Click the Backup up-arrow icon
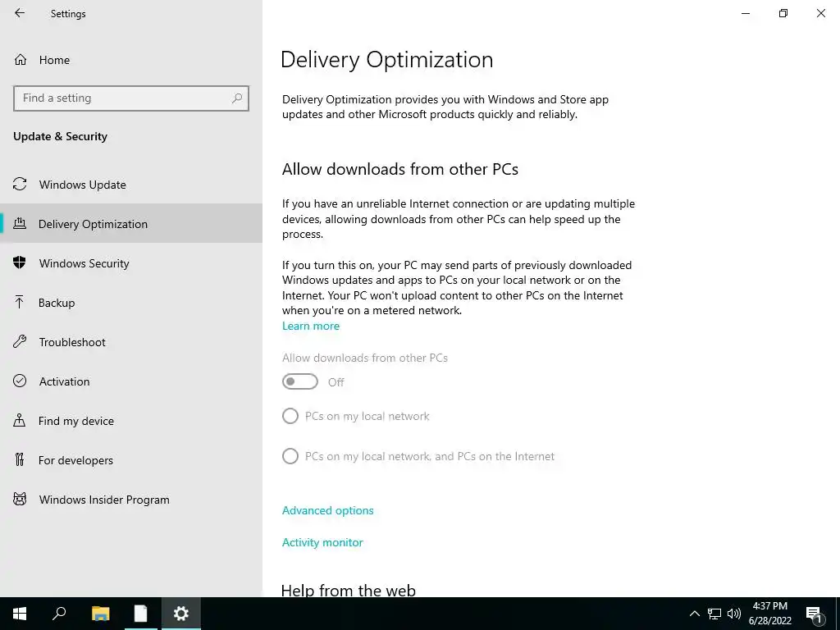840x630 pixels. pyautogui.click(x=20, y=303)
